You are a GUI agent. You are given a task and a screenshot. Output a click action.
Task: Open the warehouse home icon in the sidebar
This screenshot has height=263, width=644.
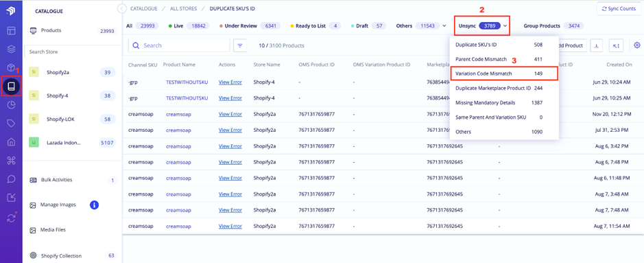(x=11, y=141)
